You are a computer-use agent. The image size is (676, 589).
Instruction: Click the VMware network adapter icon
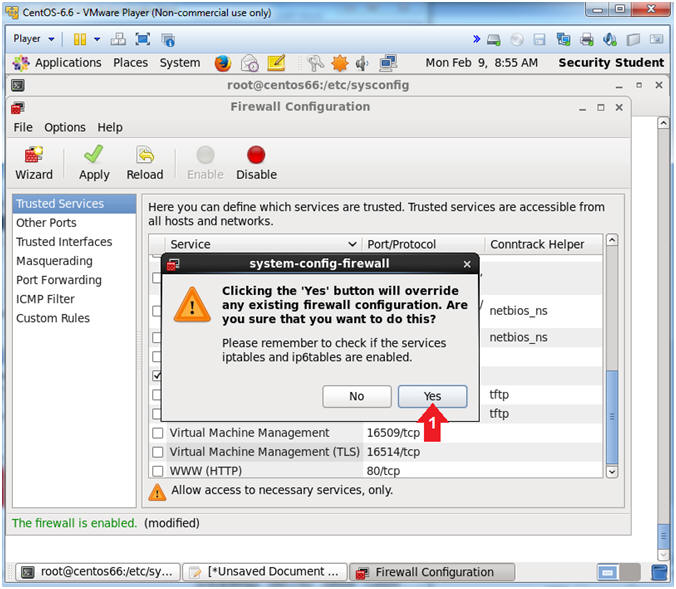[563, 40]
